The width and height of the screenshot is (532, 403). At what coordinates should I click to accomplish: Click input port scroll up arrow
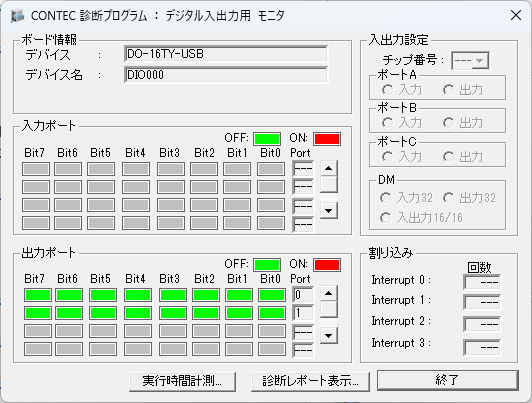328,168
